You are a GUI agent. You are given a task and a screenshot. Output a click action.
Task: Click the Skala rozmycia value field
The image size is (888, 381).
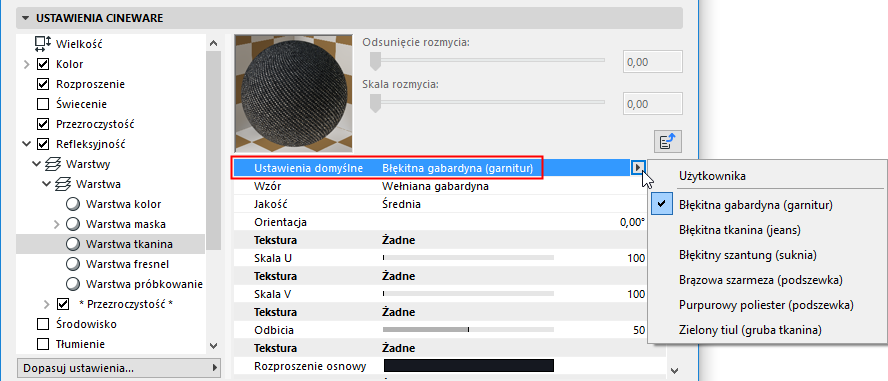point(652,104)
